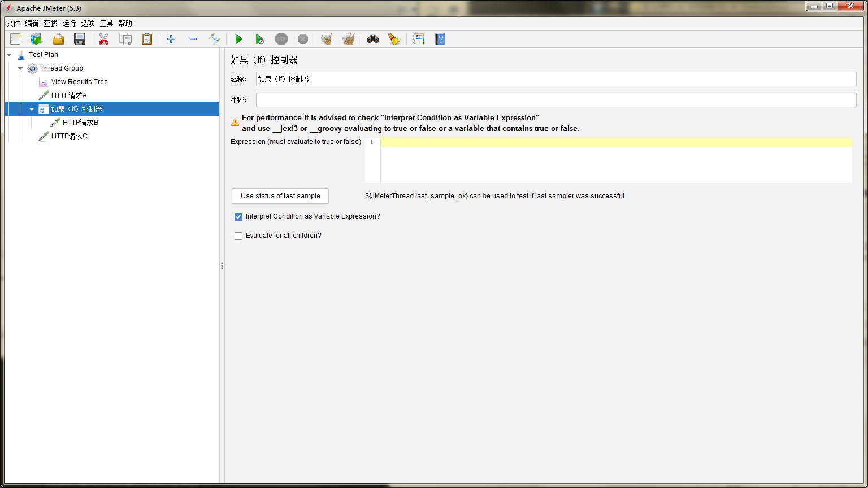The image size is (868, 488).
Task: Reset search with the brush icon
Action: coord(394,39)
